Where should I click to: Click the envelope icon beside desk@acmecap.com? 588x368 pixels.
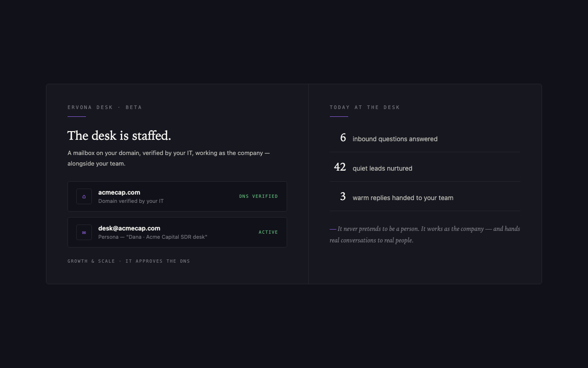[x=84, y=232]
